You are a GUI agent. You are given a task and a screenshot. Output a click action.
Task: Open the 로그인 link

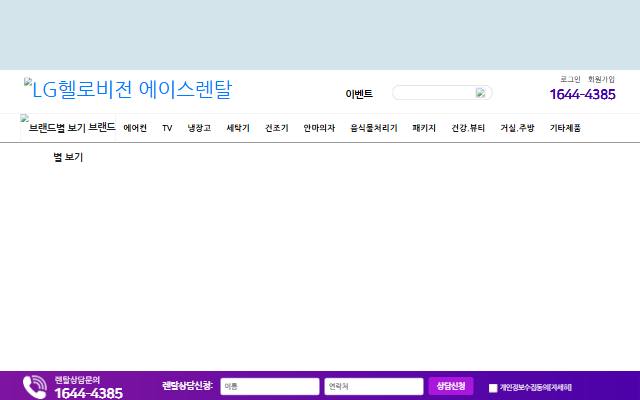coord(570,79)
